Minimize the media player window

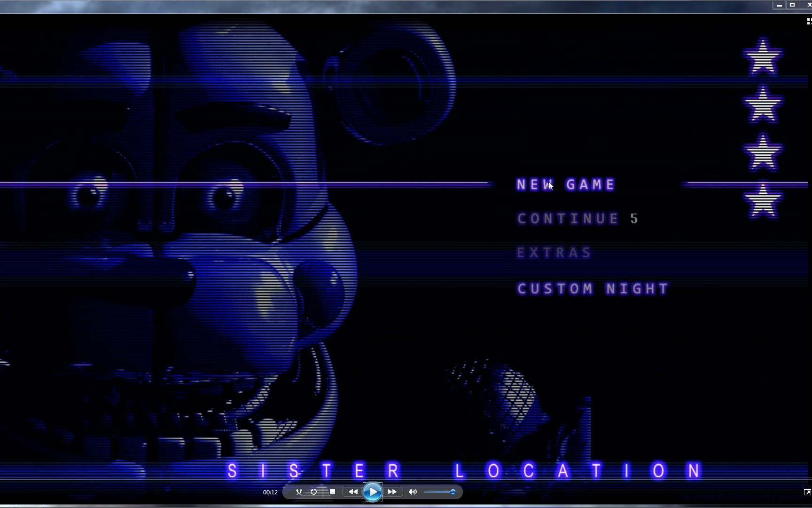pos(779,5)
